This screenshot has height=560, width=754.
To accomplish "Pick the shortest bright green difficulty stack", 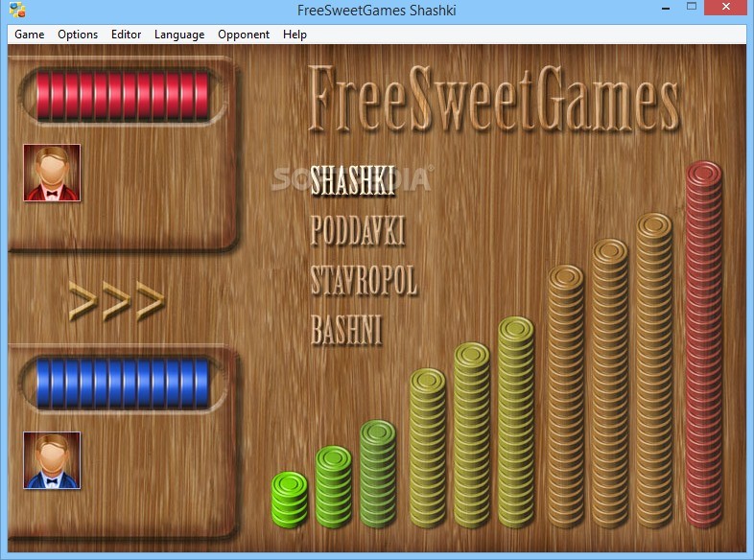I will coord(290,500).
